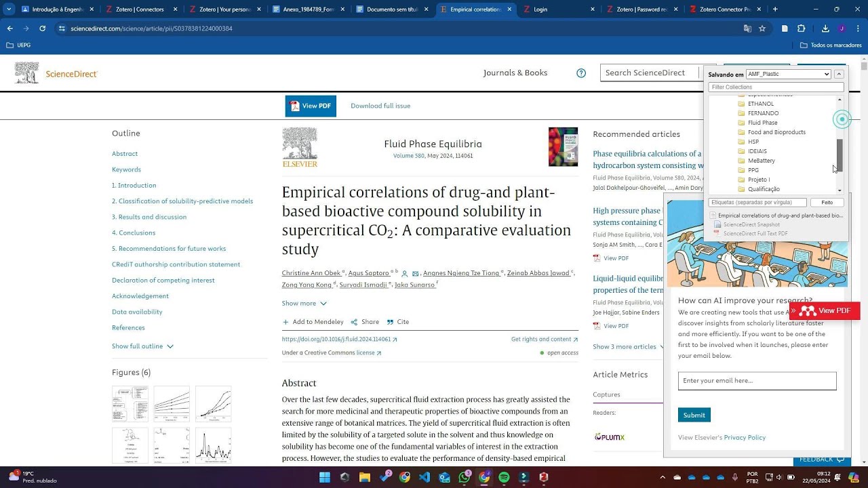
Task: Open File Explorer from the taskbar
Action: 365,477
